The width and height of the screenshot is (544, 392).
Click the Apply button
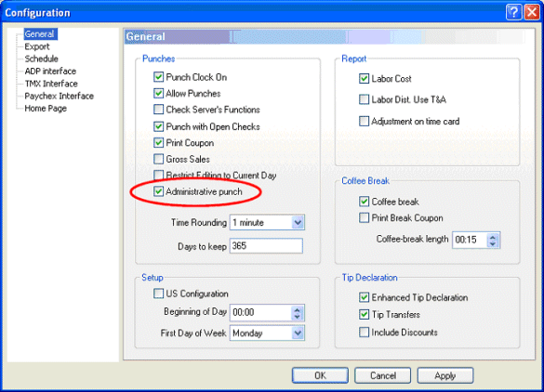445,375
